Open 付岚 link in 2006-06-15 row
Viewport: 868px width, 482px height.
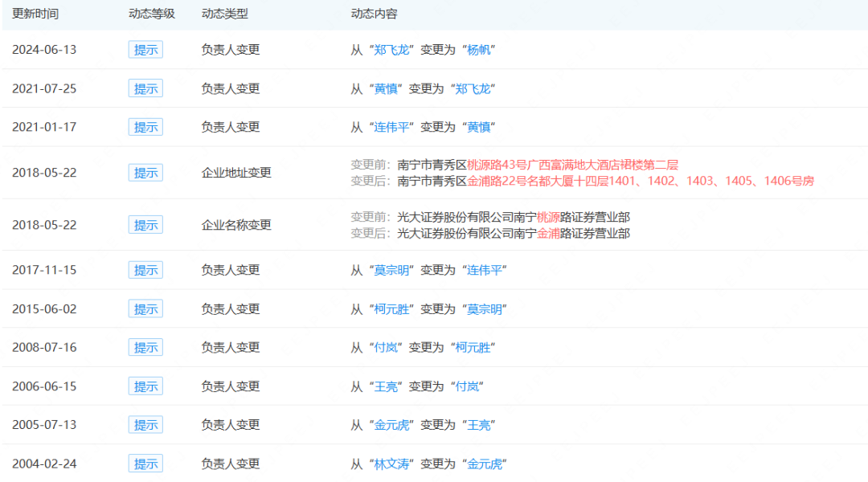click(467, 386)
